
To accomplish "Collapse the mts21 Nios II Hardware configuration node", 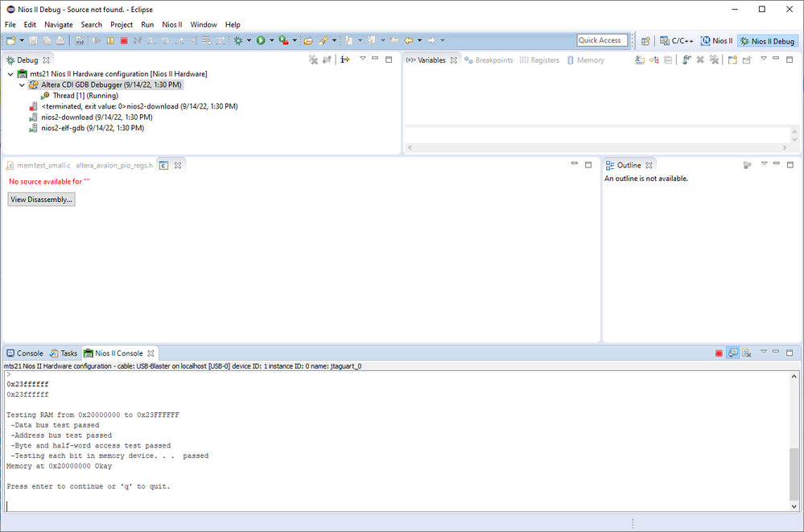I will tap(10, 74).
